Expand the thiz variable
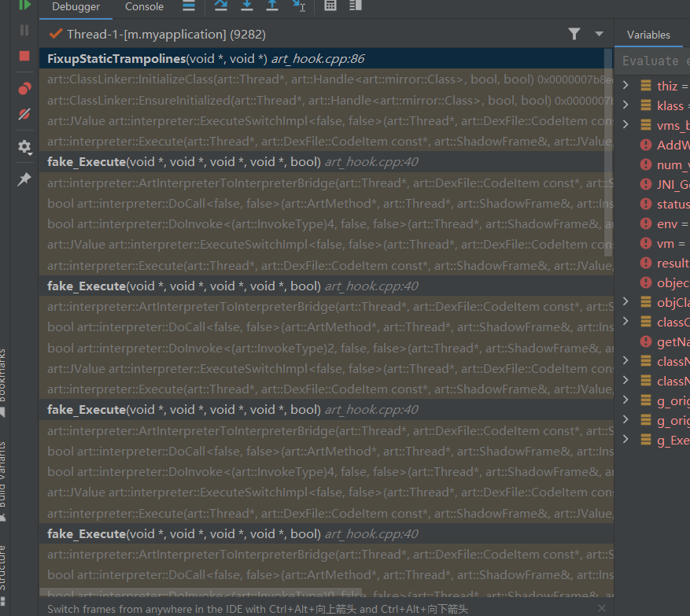Viewport: 690px width, 616px height. [x=625, y=85]
